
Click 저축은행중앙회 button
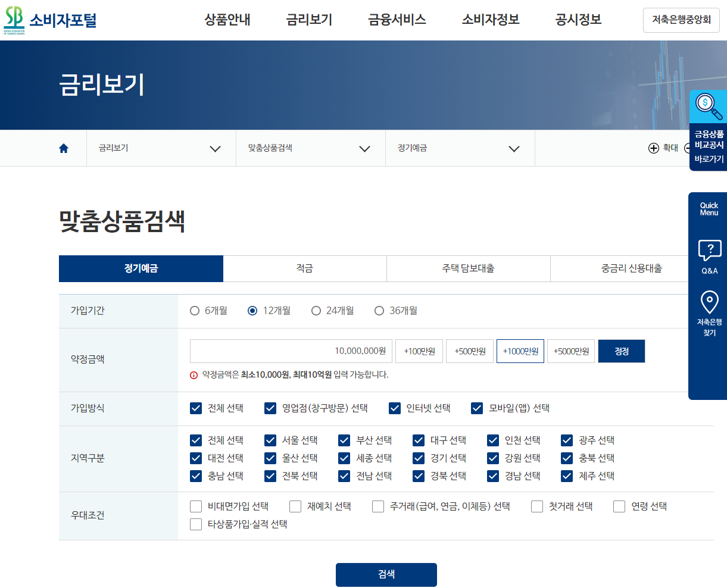[x=681, y=20]
